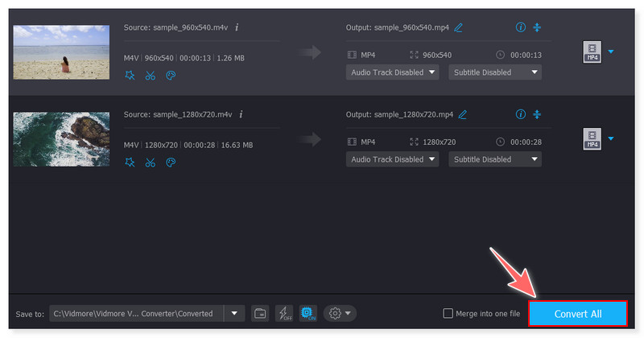Click the compress icon for sample_960x540.mp4 output
Viewport: 644px width, 338px height.
pyautogui.click(x=537, y=27)
